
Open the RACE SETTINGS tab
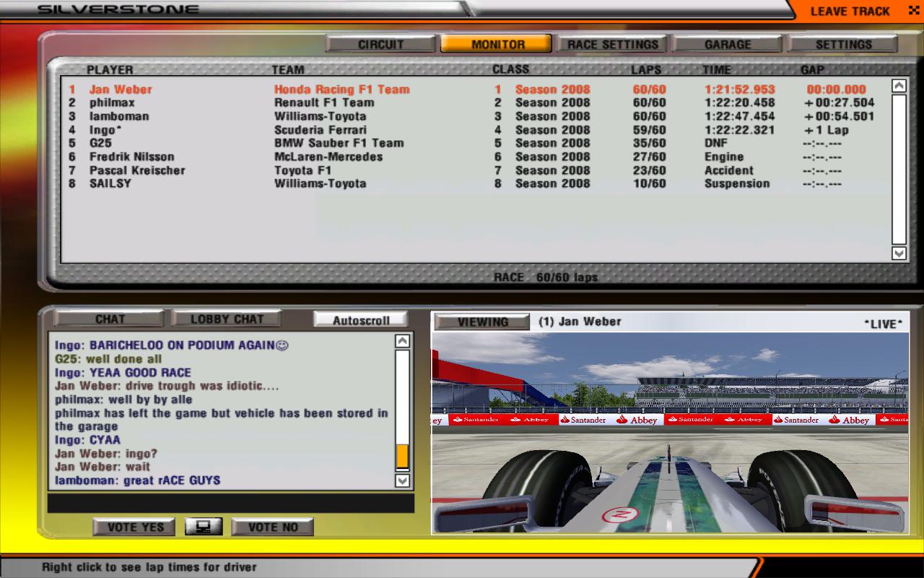[x=612, y=44]
